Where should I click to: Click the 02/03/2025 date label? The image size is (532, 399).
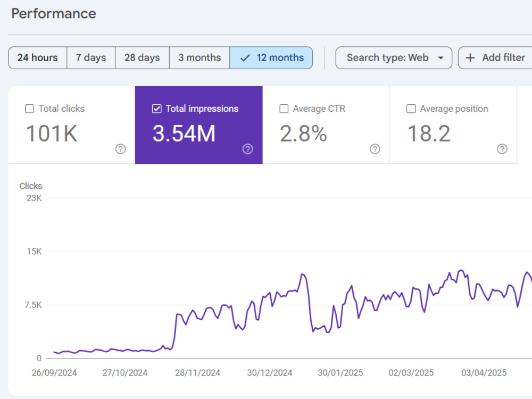pos(411,372)
